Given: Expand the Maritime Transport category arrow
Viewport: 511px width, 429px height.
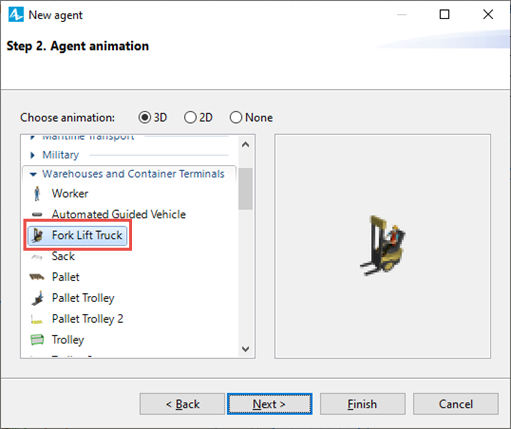Looking at the screenshot, I should pyautogui.click(x=32, y=137).
